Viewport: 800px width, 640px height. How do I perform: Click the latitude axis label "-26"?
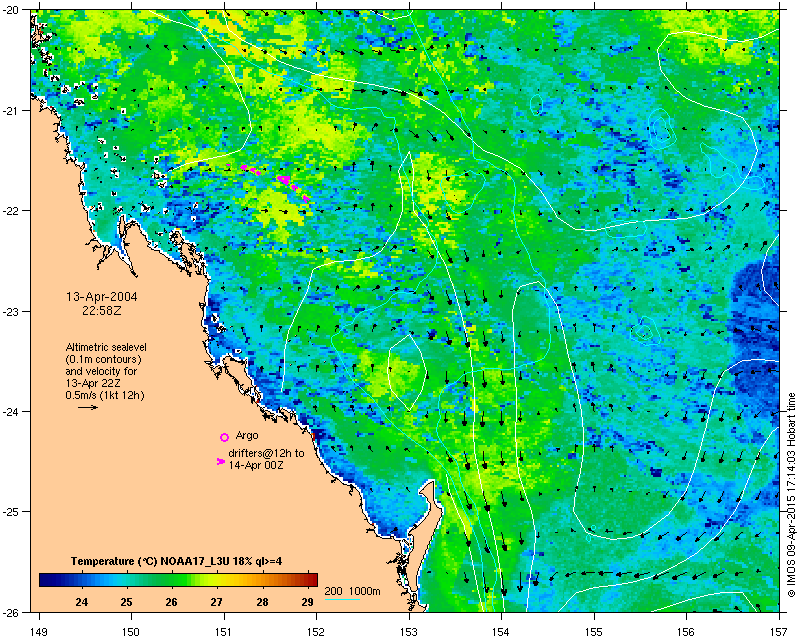(11, 612)
